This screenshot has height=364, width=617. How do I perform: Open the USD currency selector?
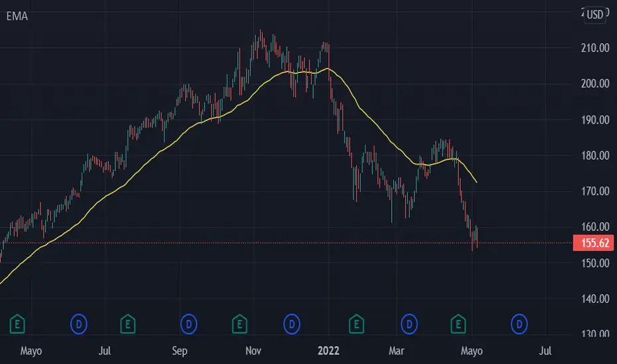click(594, 15)
